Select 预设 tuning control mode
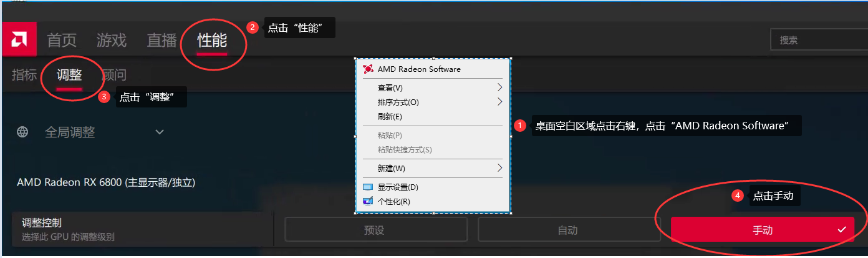The height and width of the screenshot is (258, 868). pos(374,230)
